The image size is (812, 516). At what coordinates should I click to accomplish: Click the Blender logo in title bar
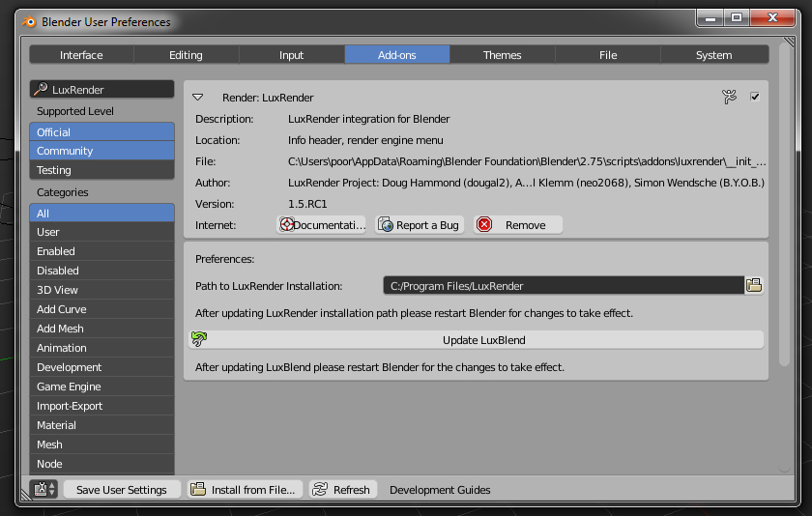pyautogui.click(x=29, y=21)
